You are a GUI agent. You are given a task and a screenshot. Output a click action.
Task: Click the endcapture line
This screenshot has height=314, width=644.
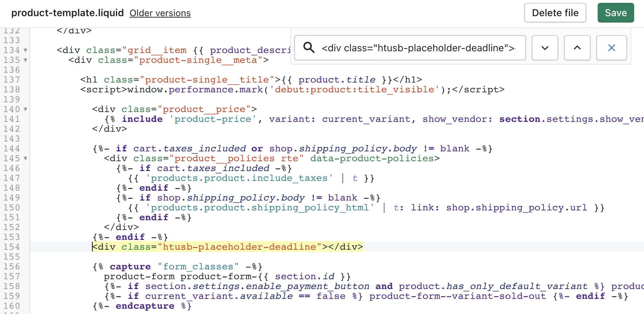pyautogui.click(x=142, y=306)
